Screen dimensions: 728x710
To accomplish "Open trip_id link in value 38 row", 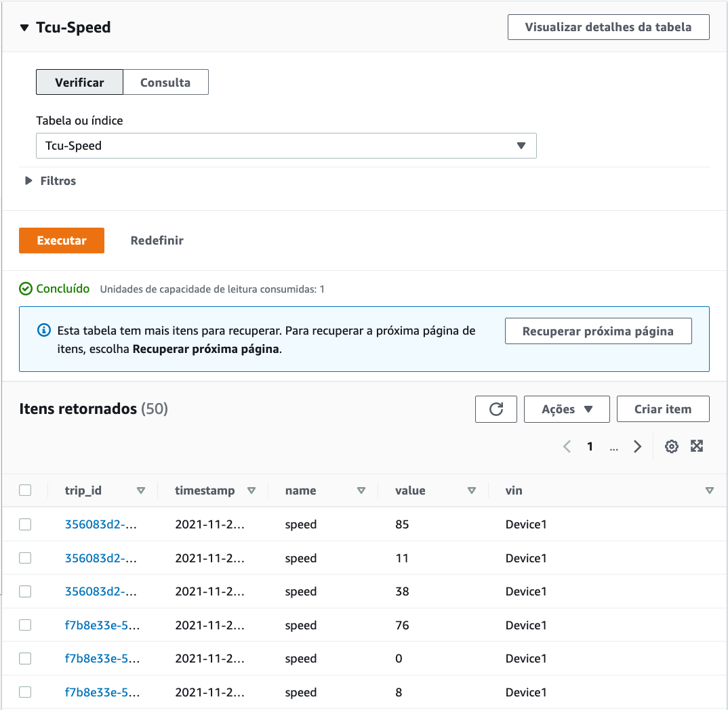I will click(101, 591).
